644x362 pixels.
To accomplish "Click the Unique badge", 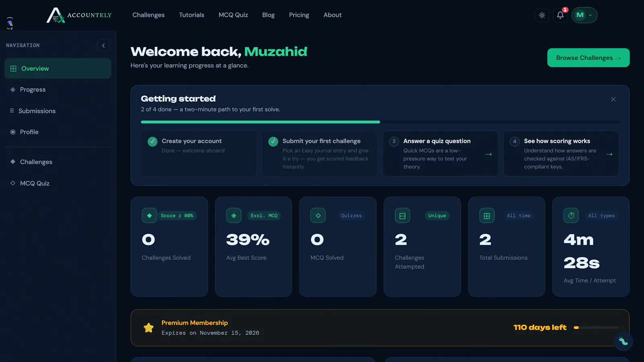I will [437, 216].
